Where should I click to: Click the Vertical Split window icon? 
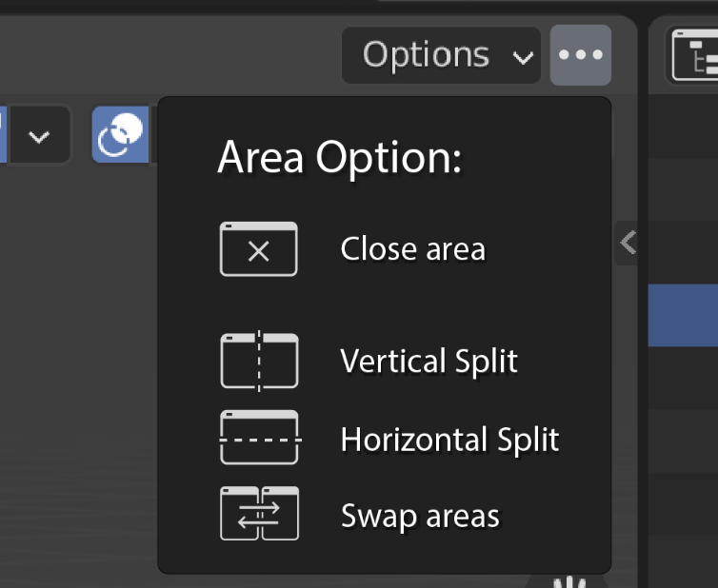[259, 361]
